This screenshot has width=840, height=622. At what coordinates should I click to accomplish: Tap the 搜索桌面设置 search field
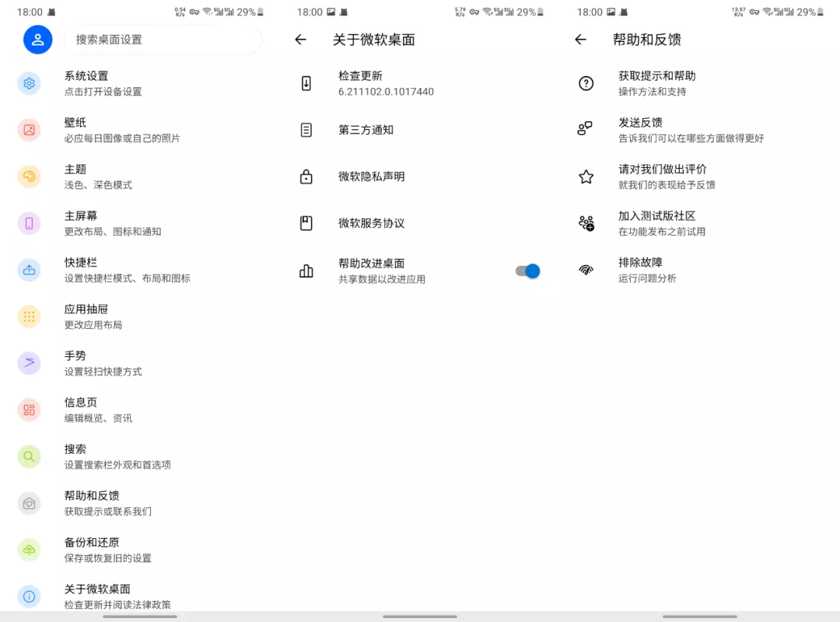tap(163, 39)
